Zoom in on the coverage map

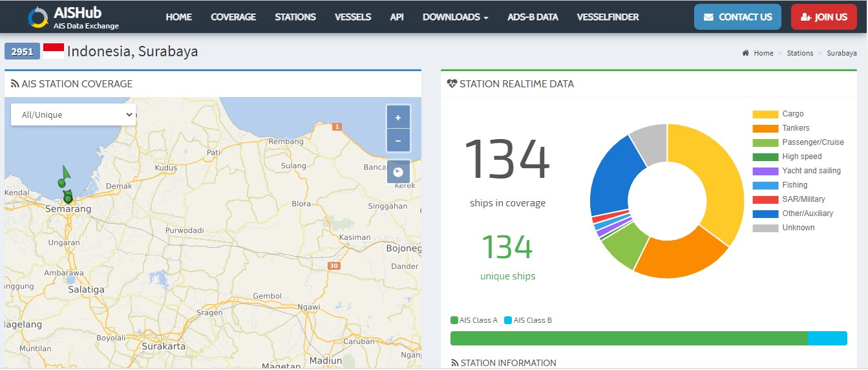pos(398,118)
